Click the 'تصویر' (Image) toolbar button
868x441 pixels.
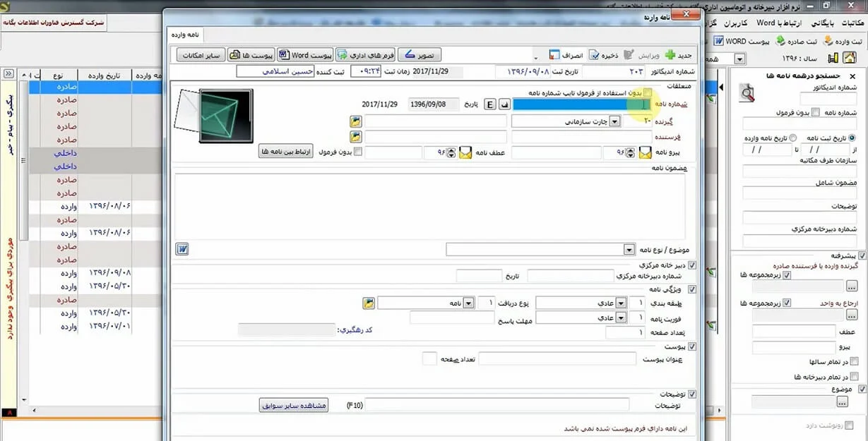pos(420,54)
